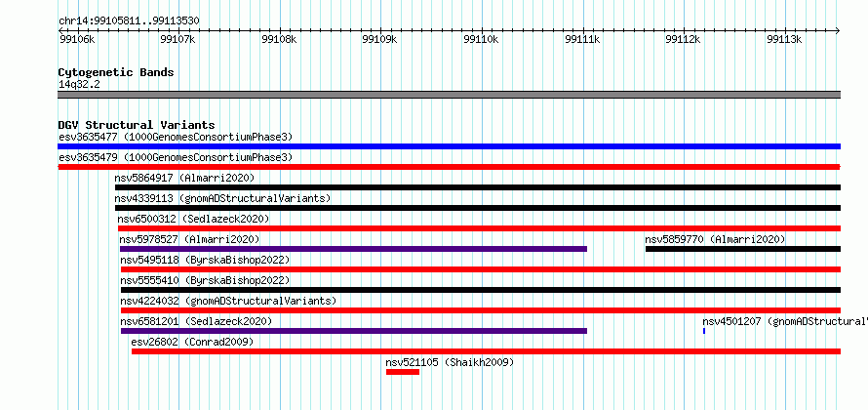This screenshot has width=868, height=410.
Task: Open the nsv5864917 black variant bar
Action: tap(478, 187)
